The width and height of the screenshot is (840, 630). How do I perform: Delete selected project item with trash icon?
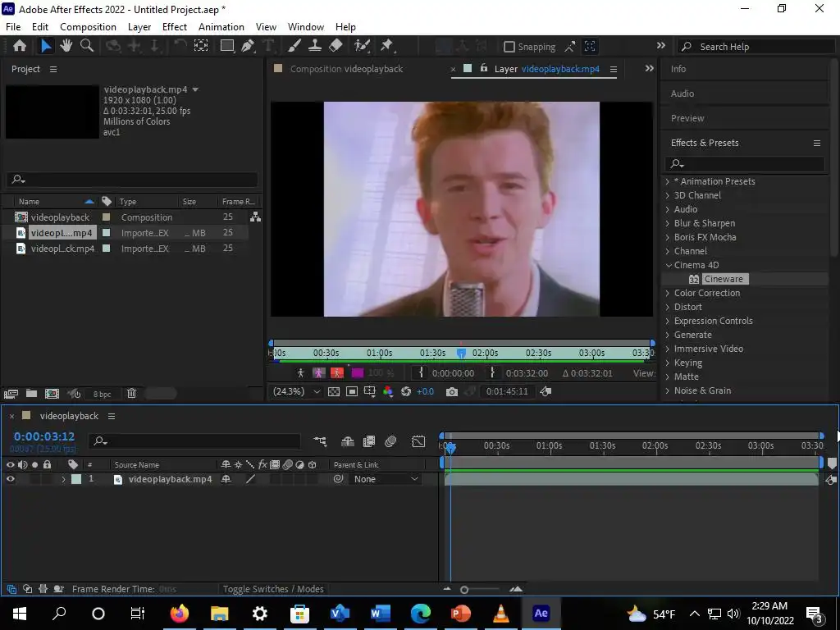(x=132, y=394)
